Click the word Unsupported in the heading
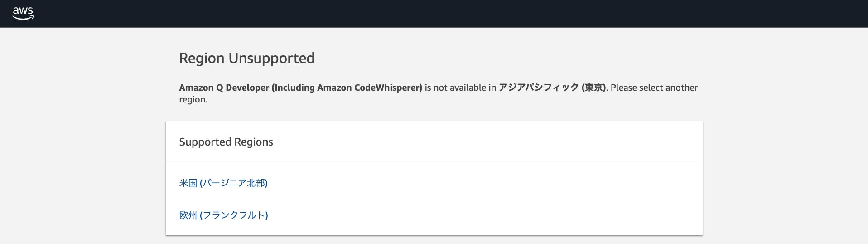 [271, 58]
